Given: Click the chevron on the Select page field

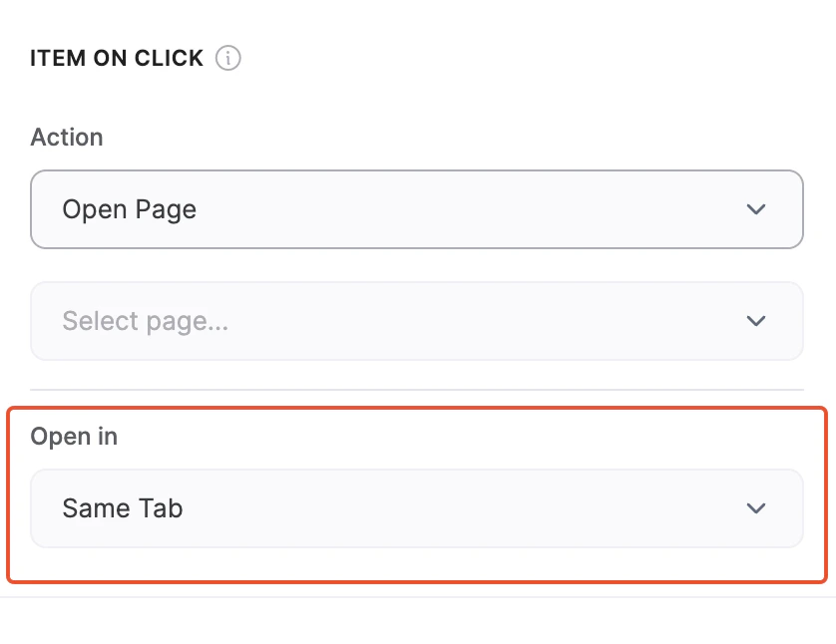Looking at the screenshot, I should 756,321.
